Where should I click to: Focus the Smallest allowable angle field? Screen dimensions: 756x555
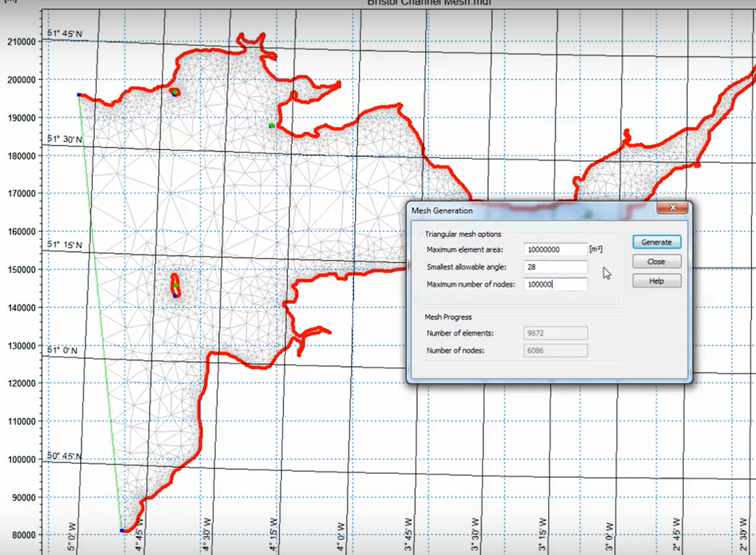pyautogui.click(x=555, y=267)
